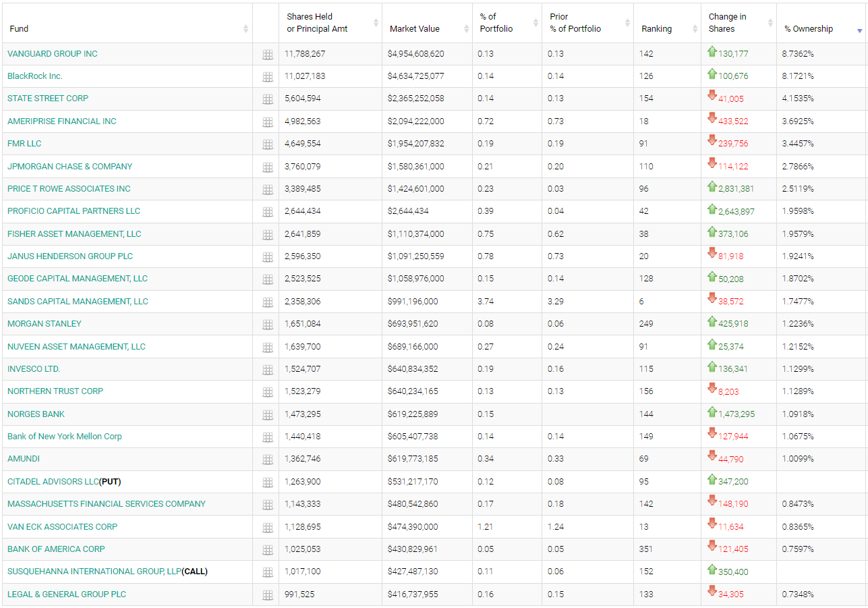Select market value $619,773,185
868x608 pixels.
pos(413,459)
